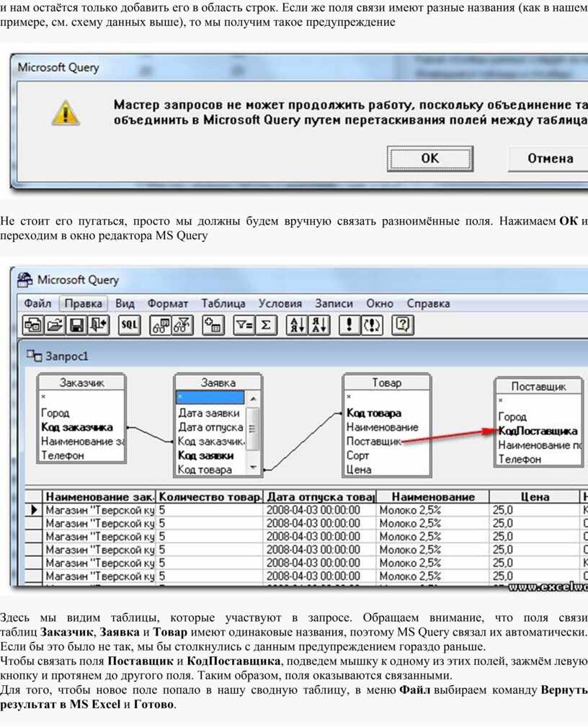Image resolution: width=588 pixels, height=727 pixels.
Task: Open the Правка menu
Action: pyautogui.click(x=84, y=303)
